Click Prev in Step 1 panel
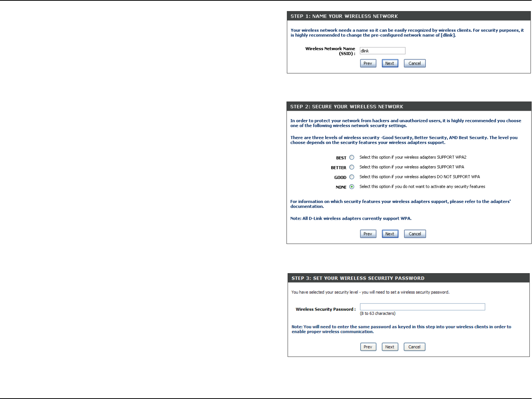532x399 pixels. 368,63
